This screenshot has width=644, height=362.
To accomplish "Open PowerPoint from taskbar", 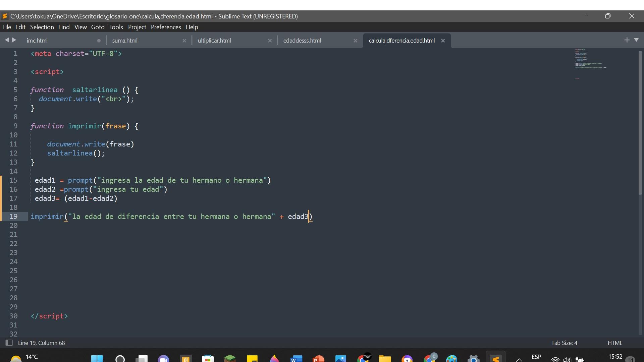I will (318, 359).
